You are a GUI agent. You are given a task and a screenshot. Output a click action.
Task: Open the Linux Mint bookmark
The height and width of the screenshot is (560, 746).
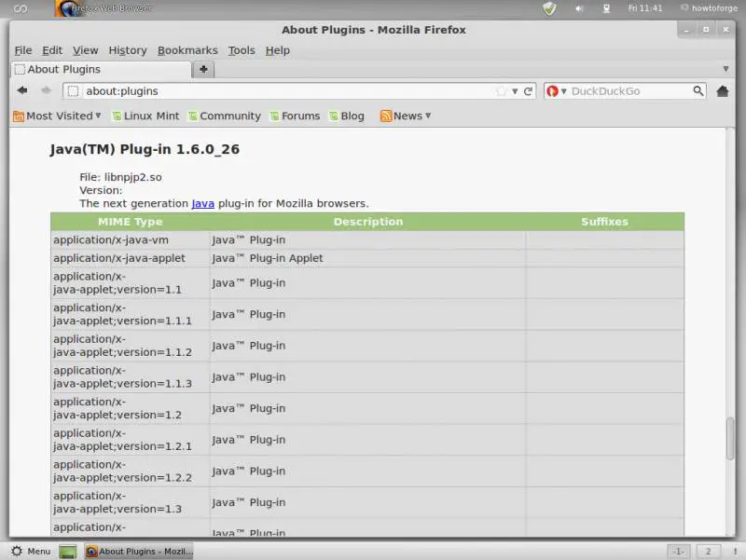click(145, 116)
